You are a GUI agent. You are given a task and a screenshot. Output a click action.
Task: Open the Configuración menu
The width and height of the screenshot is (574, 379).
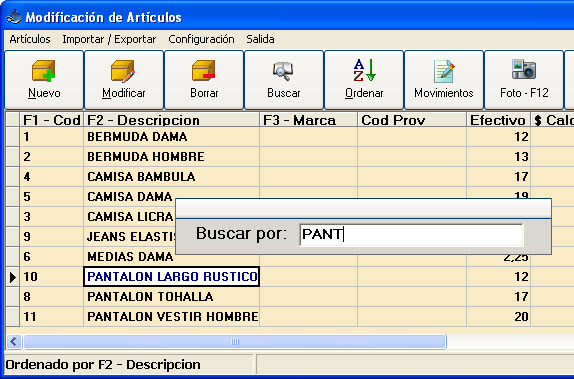point(201,39)
